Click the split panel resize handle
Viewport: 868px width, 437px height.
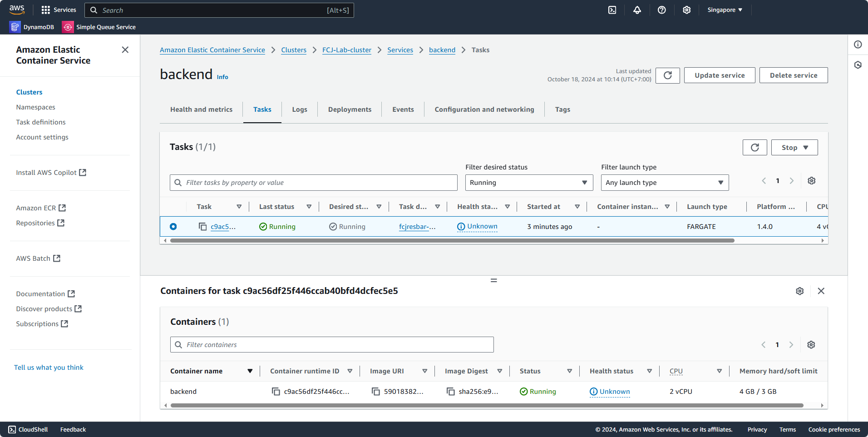pyautogui.click(x=494, y=280)
